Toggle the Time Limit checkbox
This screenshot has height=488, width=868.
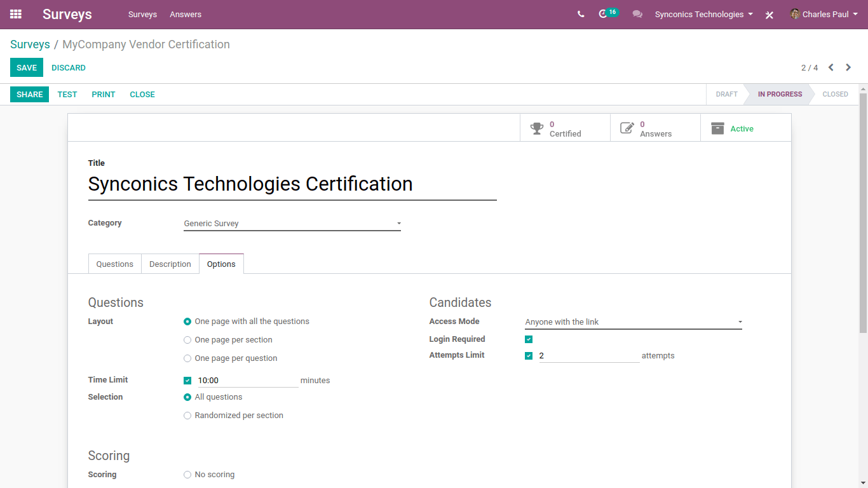click(187, 381)
